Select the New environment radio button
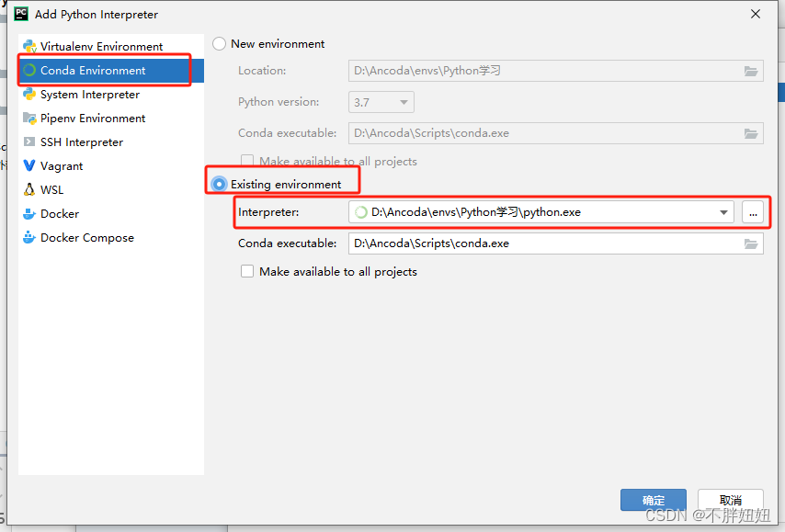Viewport: 785px width, 532px height. coord(220,44)
